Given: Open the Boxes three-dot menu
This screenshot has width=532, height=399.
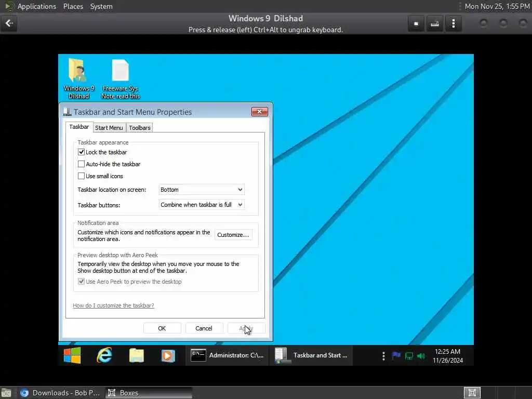Looking at the screenshot, I should 453,24.
